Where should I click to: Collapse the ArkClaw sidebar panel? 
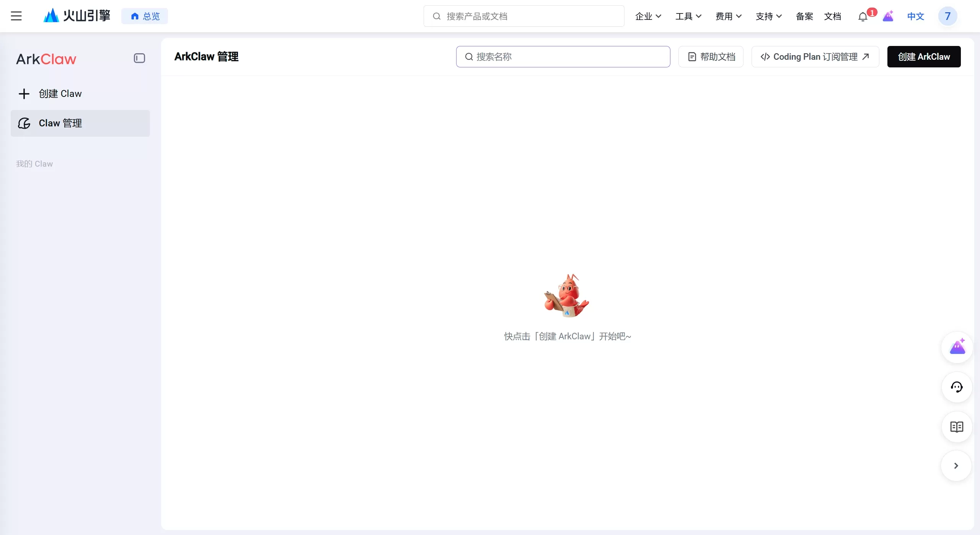click(x=139, y=58)
